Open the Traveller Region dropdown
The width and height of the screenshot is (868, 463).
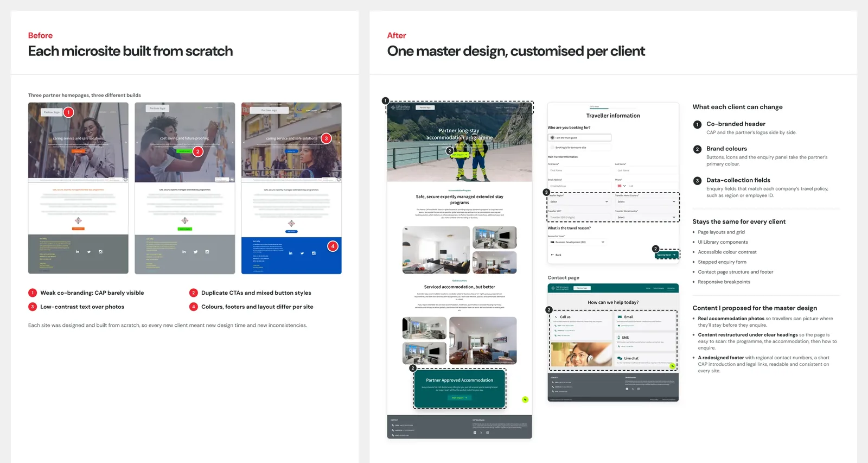579,201
